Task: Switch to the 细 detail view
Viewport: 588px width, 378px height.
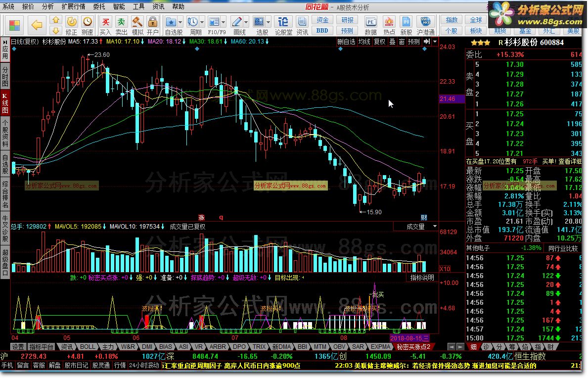Action: pos(473,347)
